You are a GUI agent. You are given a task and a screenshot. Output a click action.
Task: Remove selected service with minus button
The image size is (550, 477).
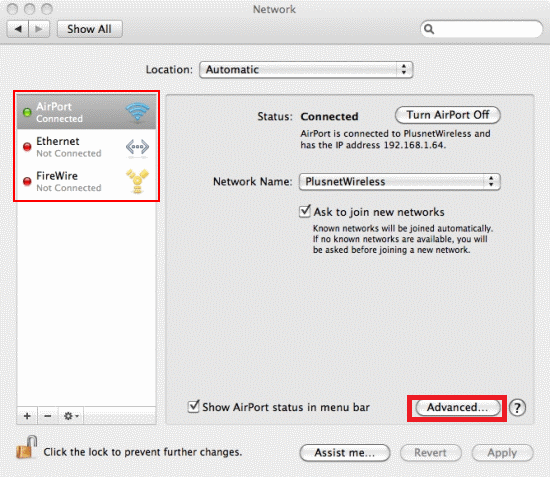pos(48,416)
